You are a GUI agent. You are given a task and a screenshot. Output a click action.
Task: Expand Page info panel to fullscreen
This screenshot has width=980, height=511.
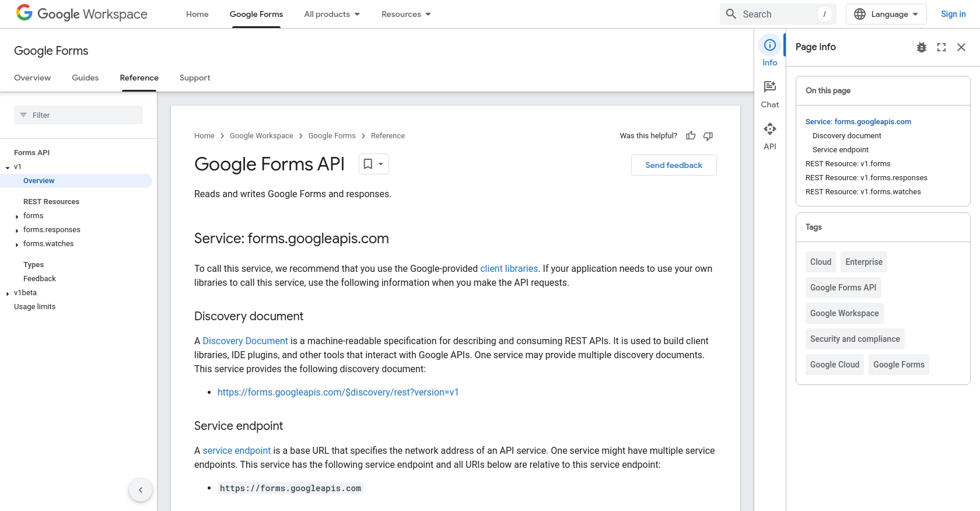942,47
